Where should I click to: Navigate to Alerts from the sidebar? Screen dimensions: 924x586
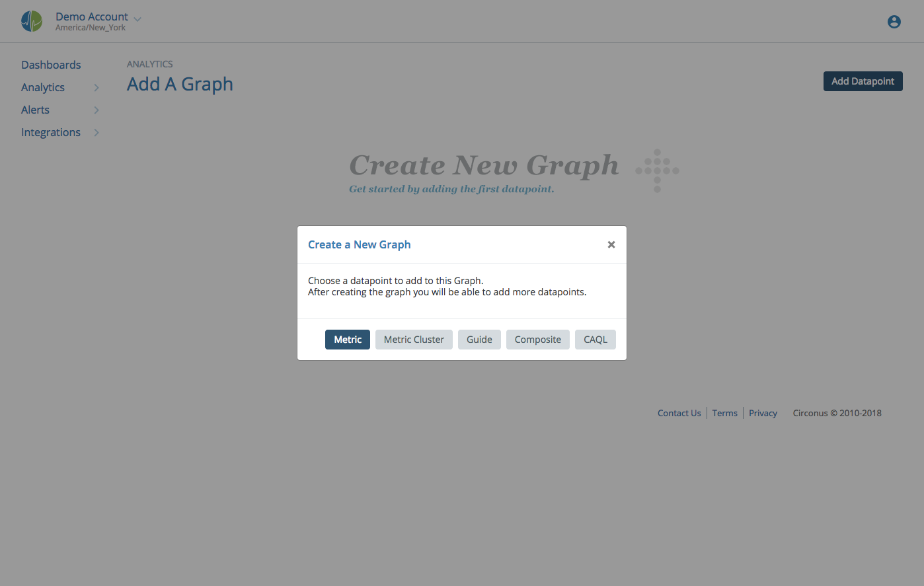tap(35, 110)
